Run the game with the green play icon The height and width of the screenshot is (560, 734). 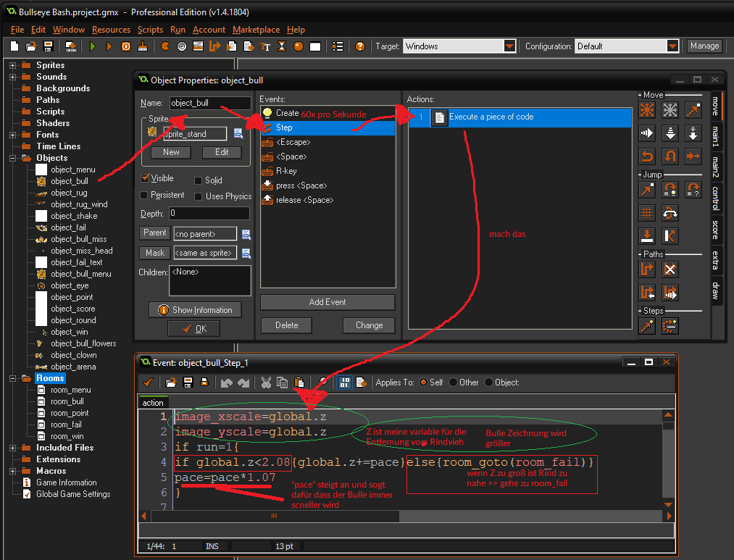tap(93, 46)
